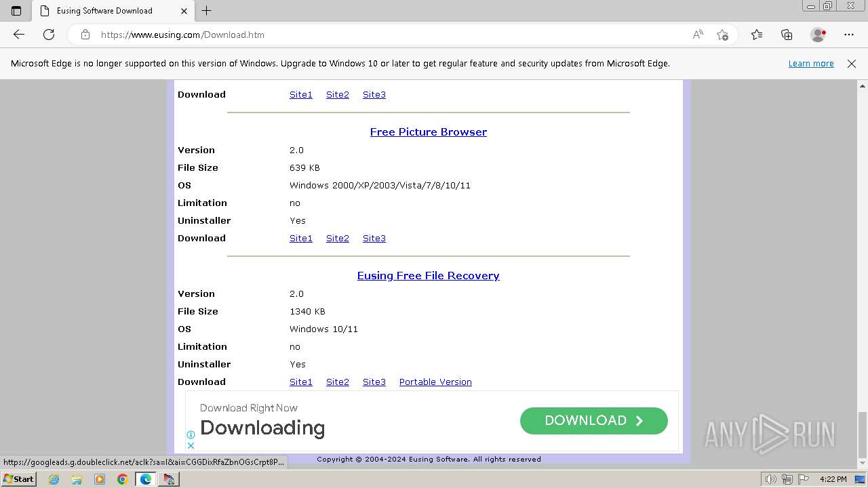This screenshot has width=868, height=488.
Task: Click Site1 for Eusing Free File Recovery
Action: 301,382
